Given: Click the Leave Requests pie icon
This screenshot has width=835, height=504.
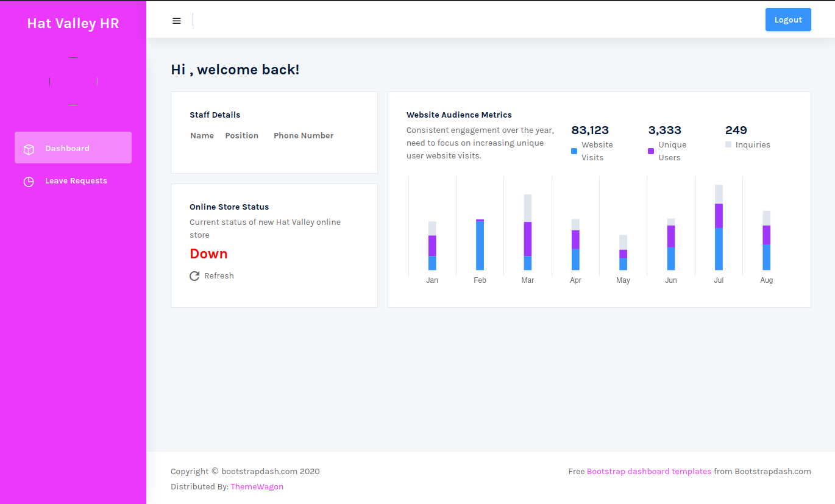Looking at the screenshot, I should tap(29, 182).
